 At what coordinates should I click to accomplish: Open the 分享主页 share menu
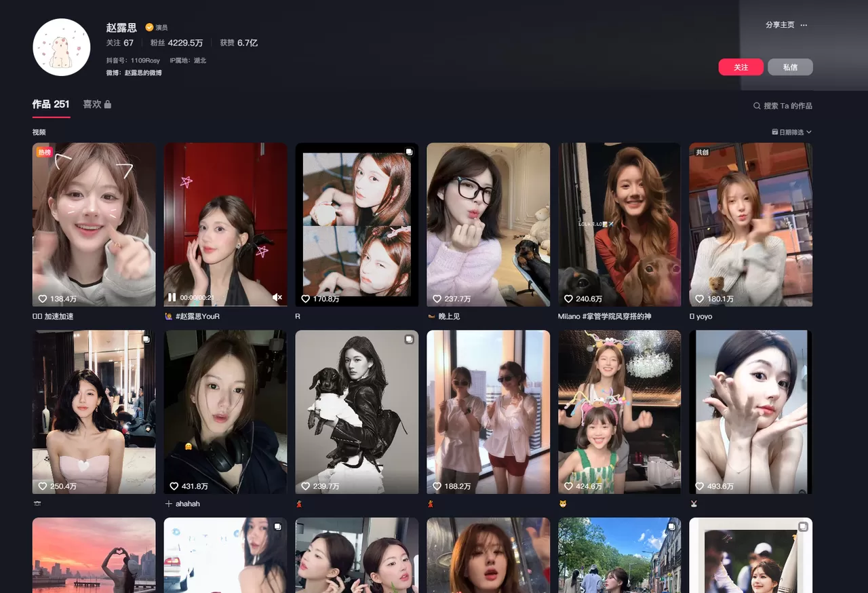pos(779,25)
